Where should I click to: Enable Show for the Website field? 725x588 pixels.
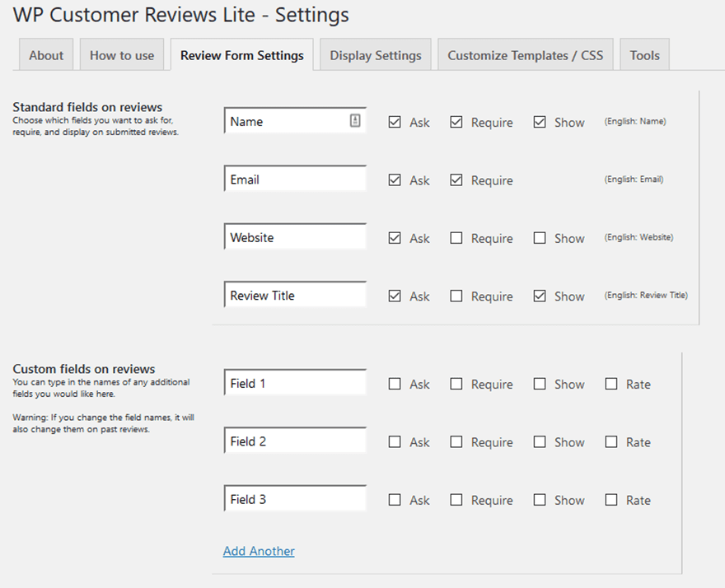pos(540,238)
